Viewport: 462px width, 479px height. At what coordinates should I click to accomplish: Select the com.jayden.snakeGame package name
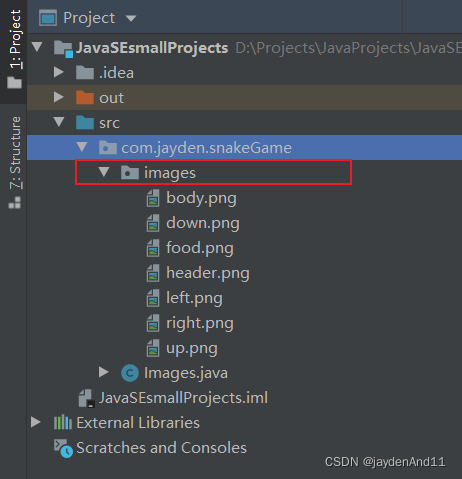click(207, 148)
